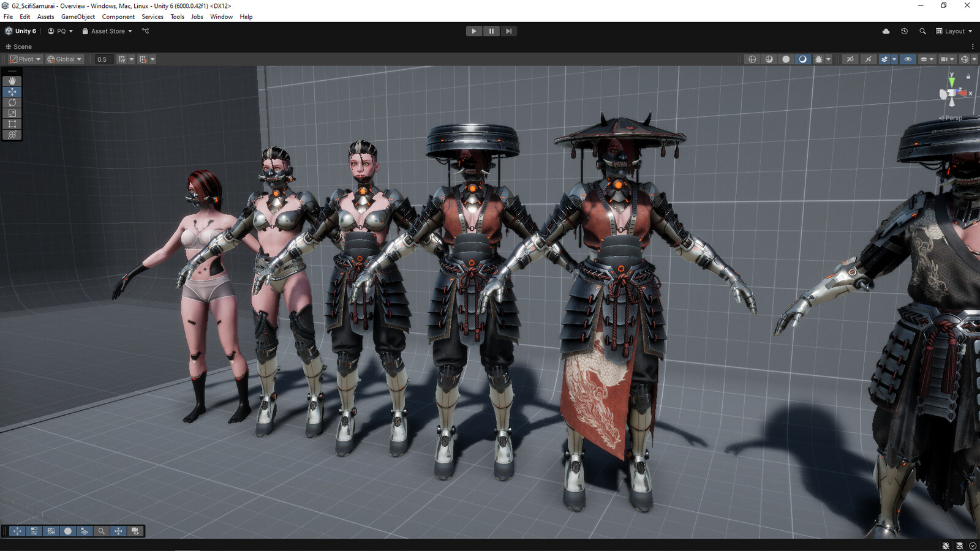Select the combined Transform tool
The width and height of the screenshot is (980, 551).
click(12, 135)
